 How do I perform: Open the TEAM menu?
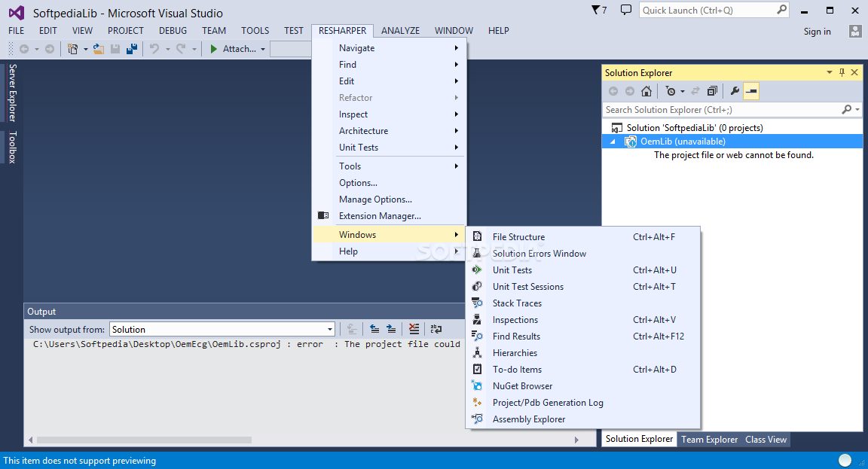(x=214, y=31)
